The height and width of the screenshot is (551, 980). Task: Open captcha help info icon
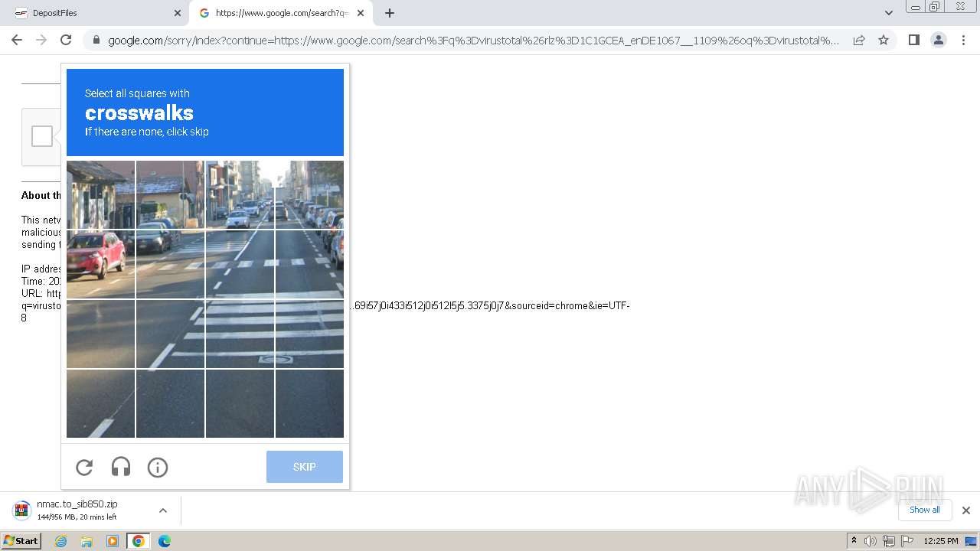coord(158,467)
